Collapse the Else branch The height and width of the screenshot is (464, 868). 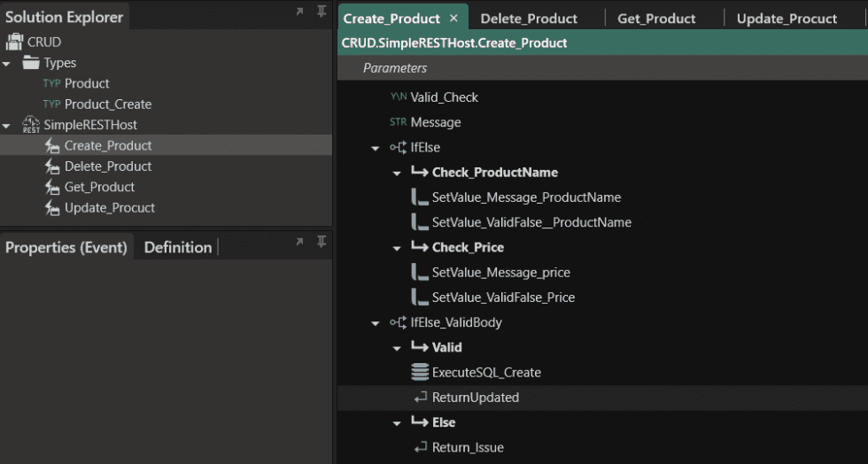[397, 423]
